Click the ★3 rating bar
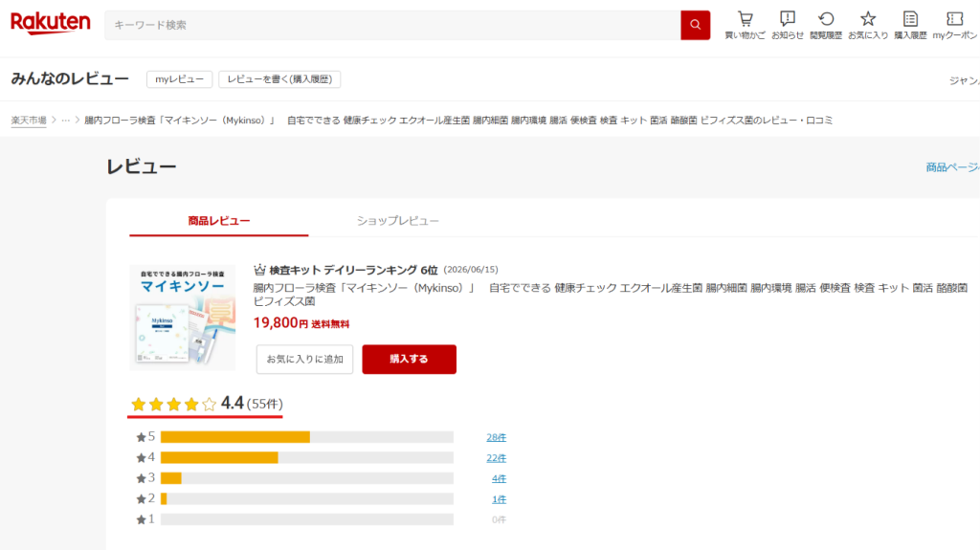This screenshot has height=550, width=980. click(307, 478)
